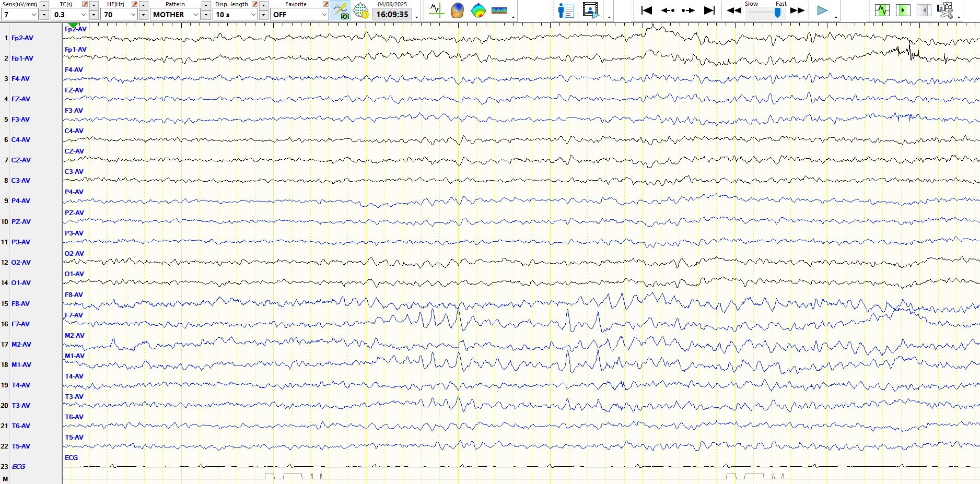Jump to the beginning of the recording

[647, 10]
